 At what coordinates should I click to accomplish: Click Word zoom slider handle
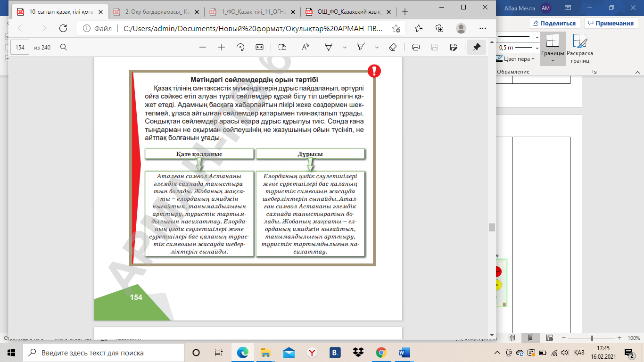click(x=592, y=338)
